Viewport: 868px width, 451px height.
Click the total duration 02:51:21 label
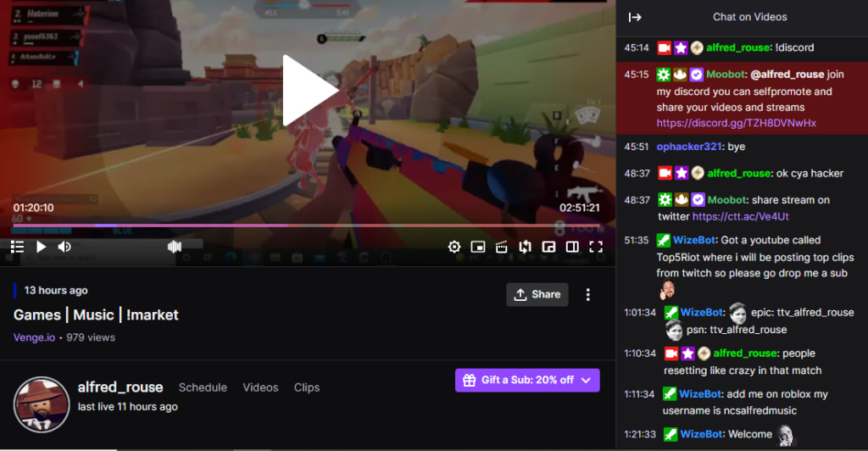click(x=580, y=208)
